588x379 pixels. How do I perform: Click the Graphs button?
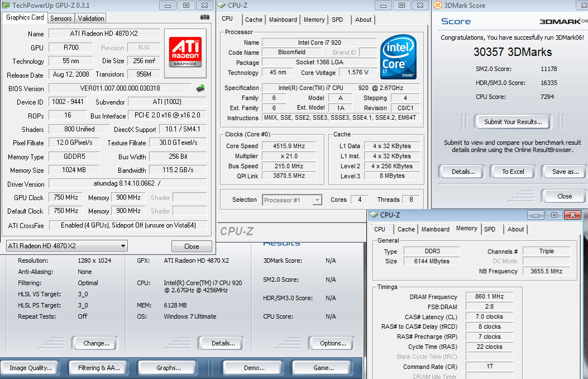pyautogui.click(x=169, y=368)
